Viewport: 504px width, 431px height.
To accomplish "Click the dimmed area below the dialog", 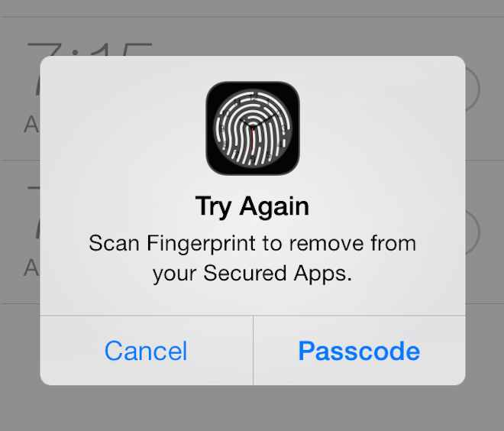I will click(252, 409).
